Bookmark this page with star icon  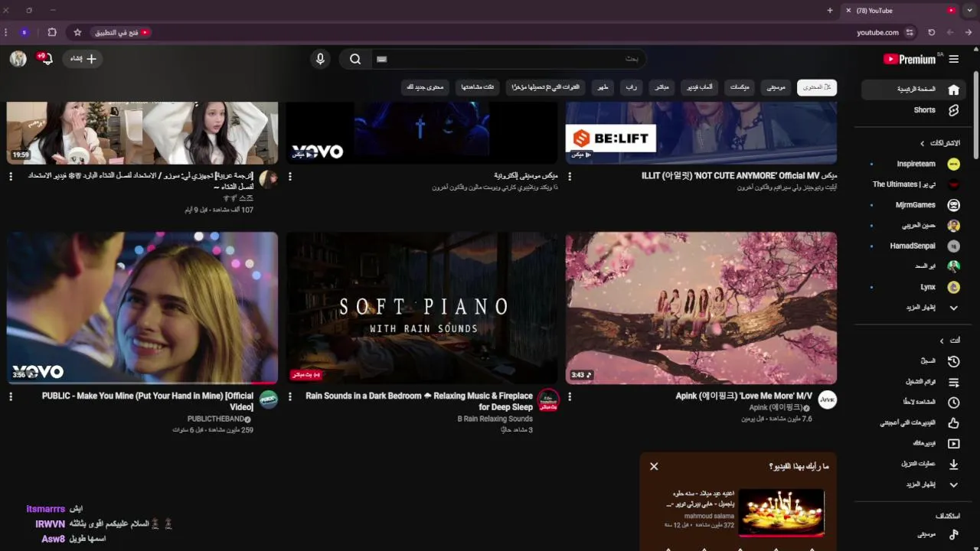tap(77, 32)
